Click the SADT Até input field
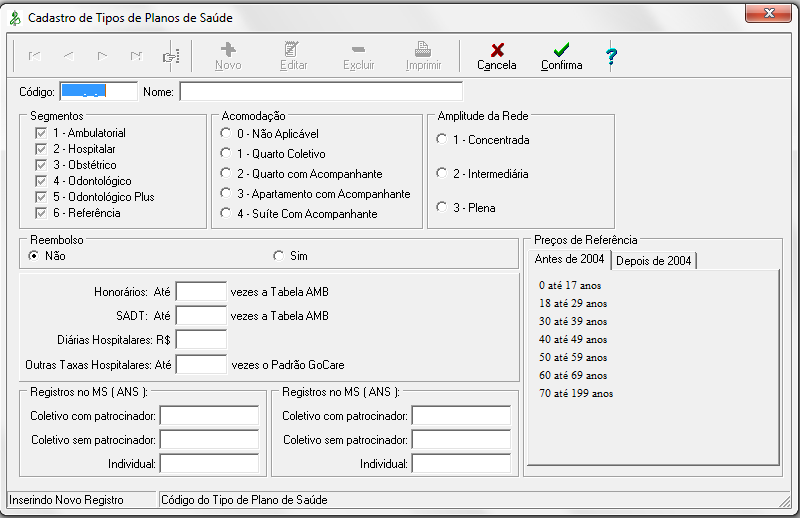 point(201,315)
